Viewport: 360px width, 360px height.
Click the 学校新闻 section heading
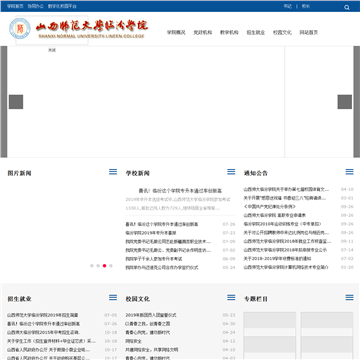[137, 173]
